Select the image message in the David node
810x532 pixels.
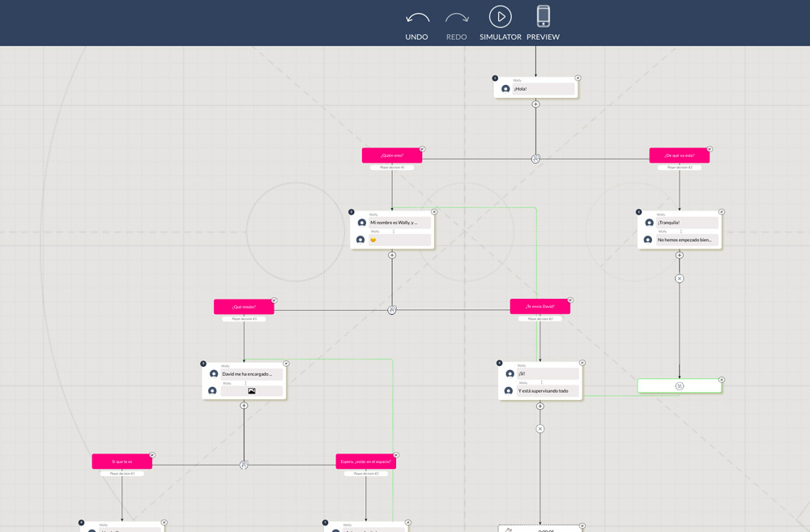click(x=252, y=391)
